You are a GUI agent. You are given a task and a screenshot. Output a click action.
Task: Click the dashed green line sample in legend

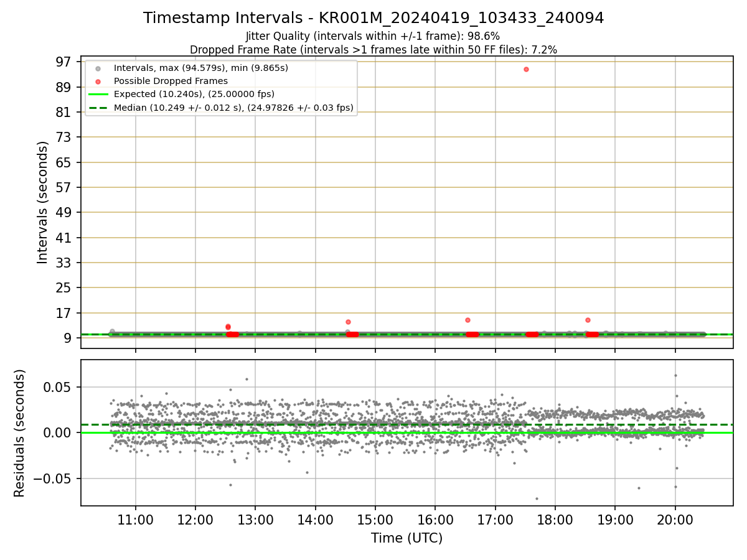pyautogui.click(x=98, y=108)
